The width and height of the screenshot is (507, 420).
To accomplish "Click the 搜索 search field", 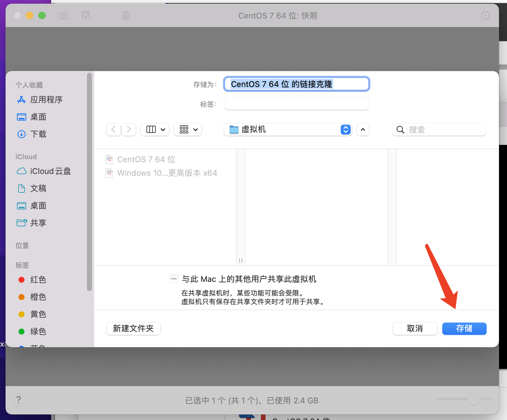I will point(439,130).
